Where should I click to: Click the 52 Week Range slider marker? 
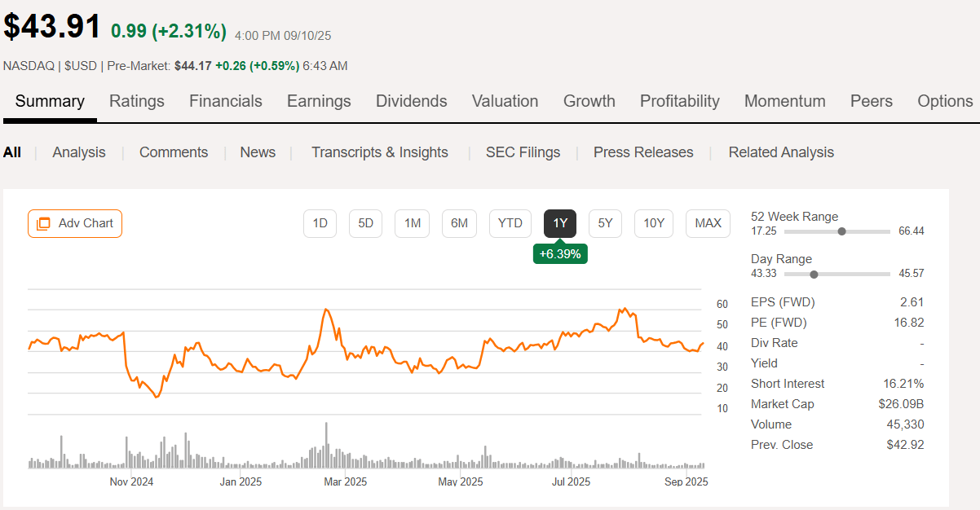[841, 231]
